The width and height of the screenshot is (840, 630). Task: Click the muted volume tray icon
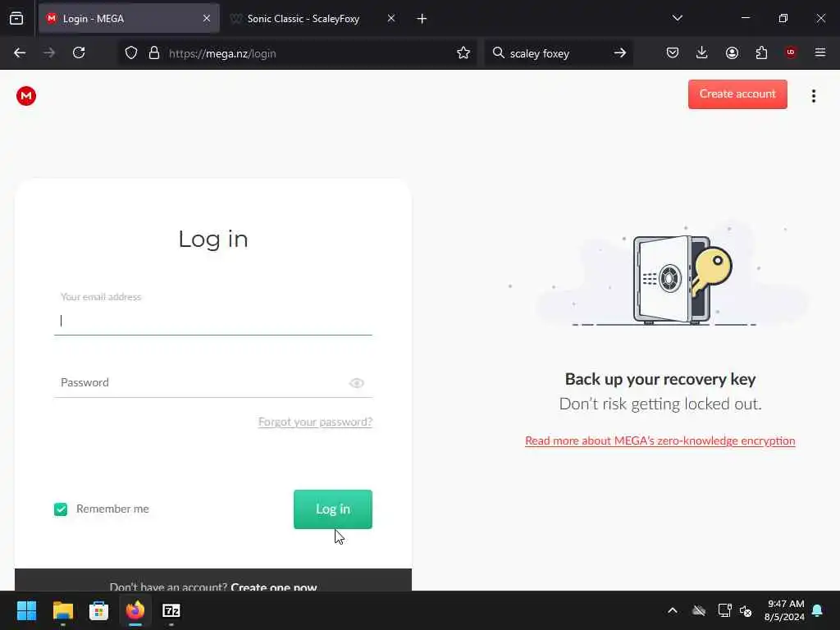pyautogui.click(x=746, y=610)
